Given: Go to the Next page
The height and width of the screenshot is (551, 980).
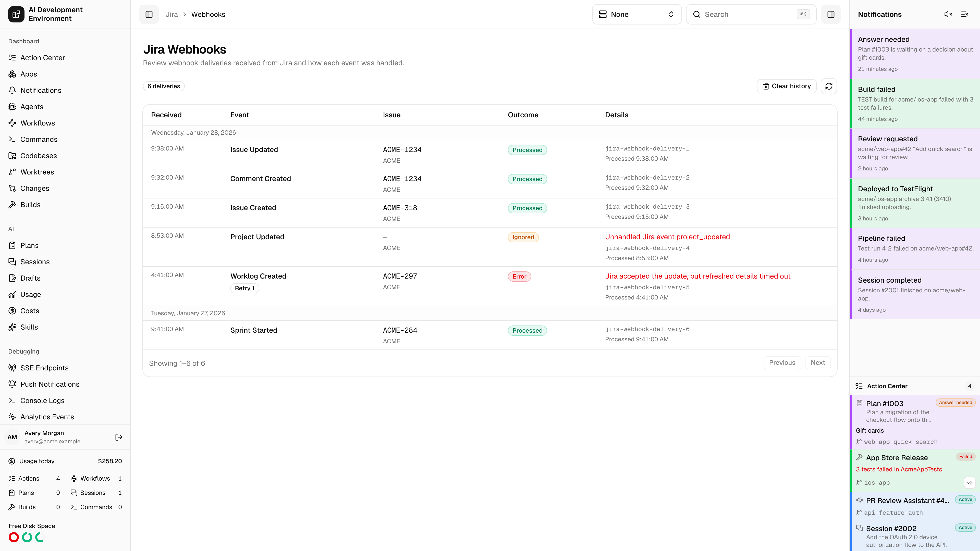Looking at the screenshot, I should point(817,363).
